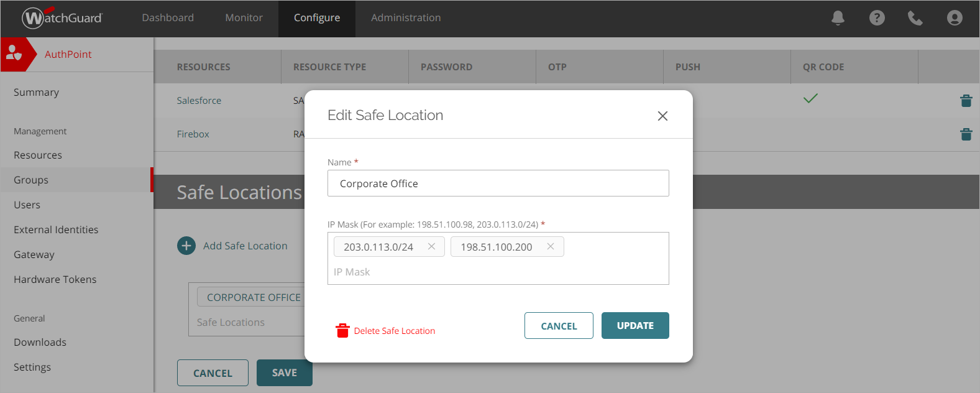Open Hardware Tokens in the sidebar

pos(55,280)
